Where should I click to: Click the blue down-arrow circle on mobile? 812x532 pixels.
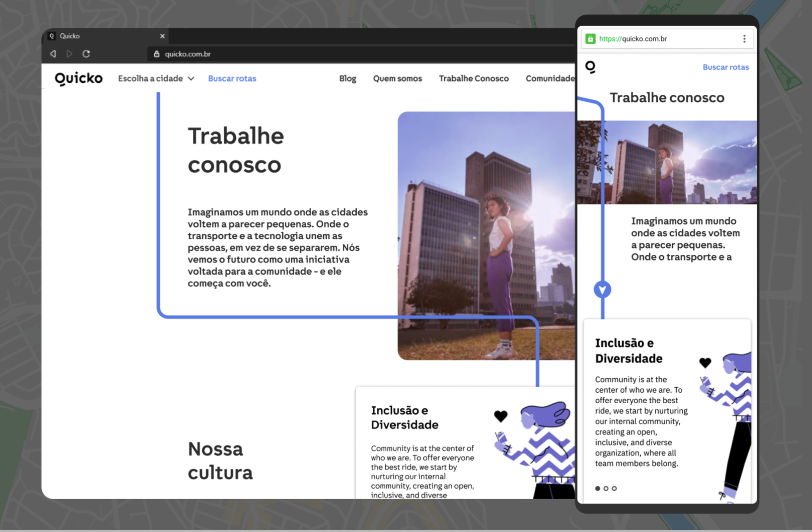602,290
